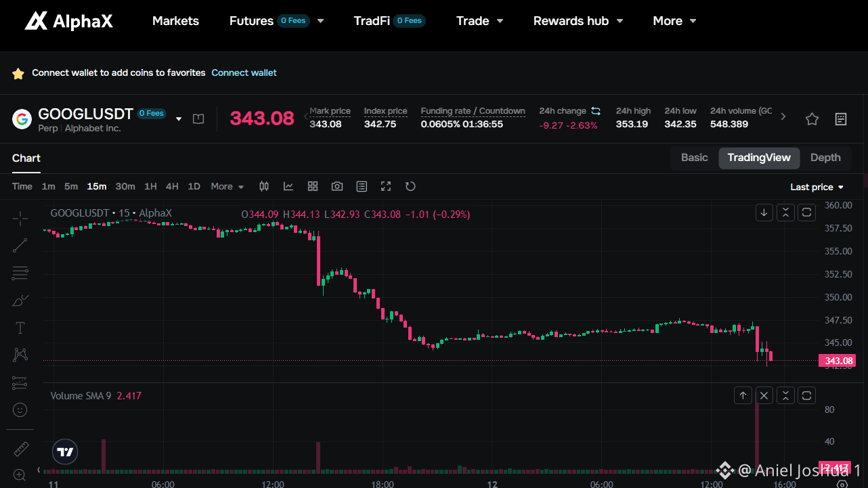
Task: Take a chart snapshot with camera icon
Action: pyautogui.click(x=337, y=186)
